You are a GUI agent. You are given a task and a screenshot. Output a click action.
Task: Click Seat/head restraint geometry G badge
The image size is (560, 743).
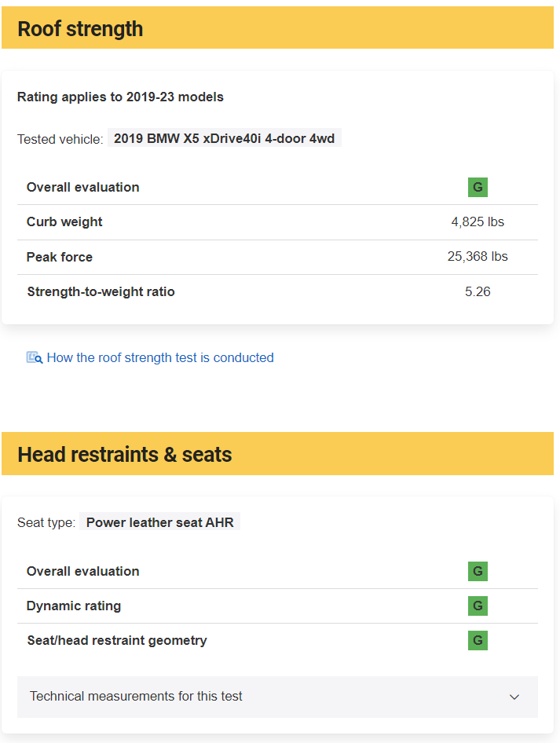click(x=478, y=641)
